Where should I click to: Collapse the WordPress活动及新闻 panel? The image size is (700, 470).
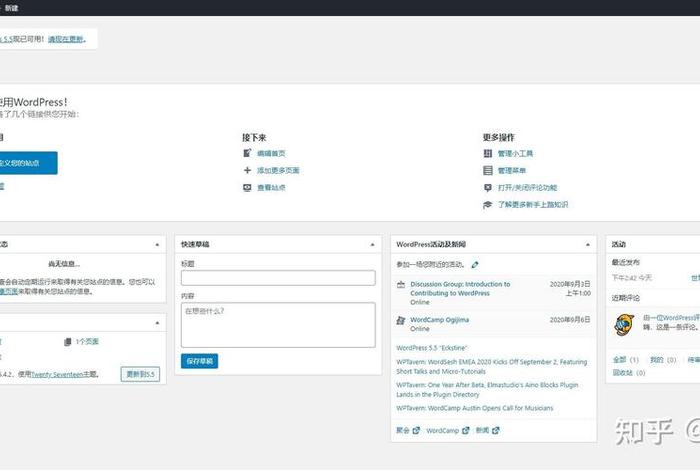tap(588, 245)
